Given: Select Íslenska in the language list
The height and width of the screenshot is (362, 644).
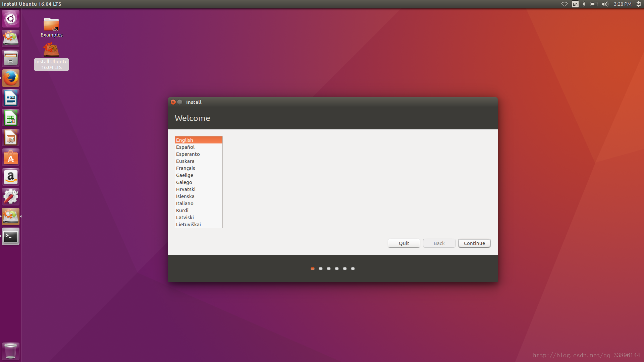Looking at the screenshot, I should [199, 196].
